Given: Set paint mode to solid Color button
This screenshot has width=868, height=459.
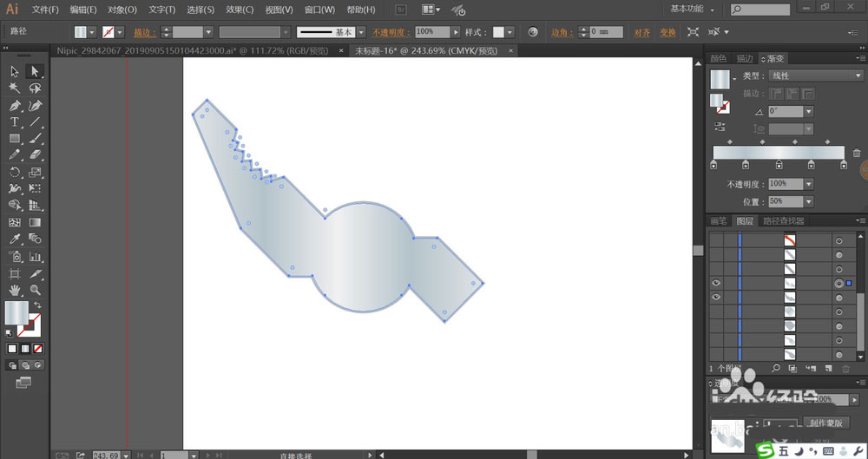Looking at the screenshot, I should [x=12, y=349].
